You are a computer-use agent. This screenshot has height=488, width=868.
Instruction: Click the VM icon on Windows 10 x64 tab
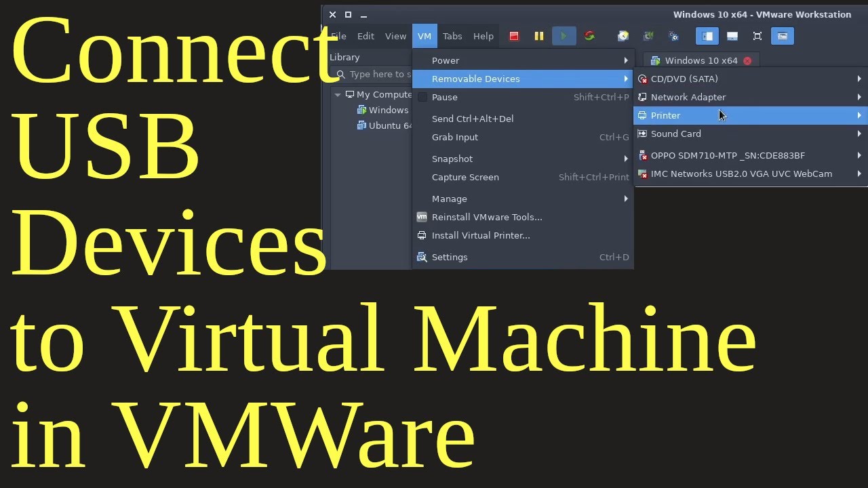click(655, 60)
